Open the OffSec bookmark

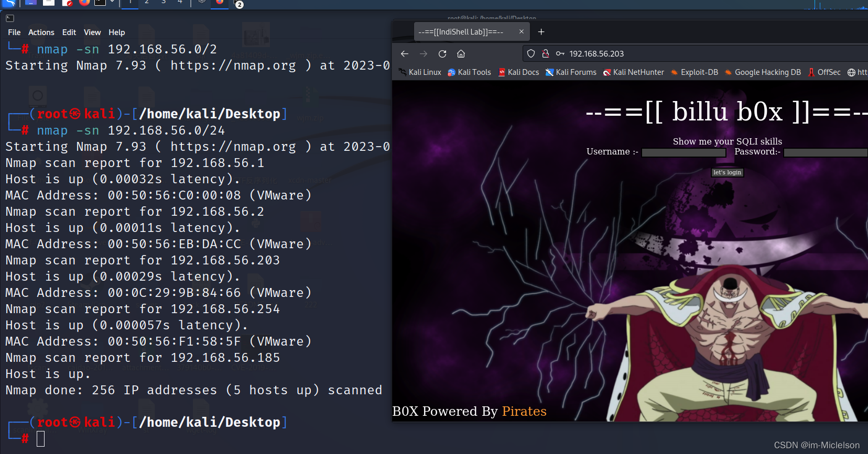pos(824,72)
